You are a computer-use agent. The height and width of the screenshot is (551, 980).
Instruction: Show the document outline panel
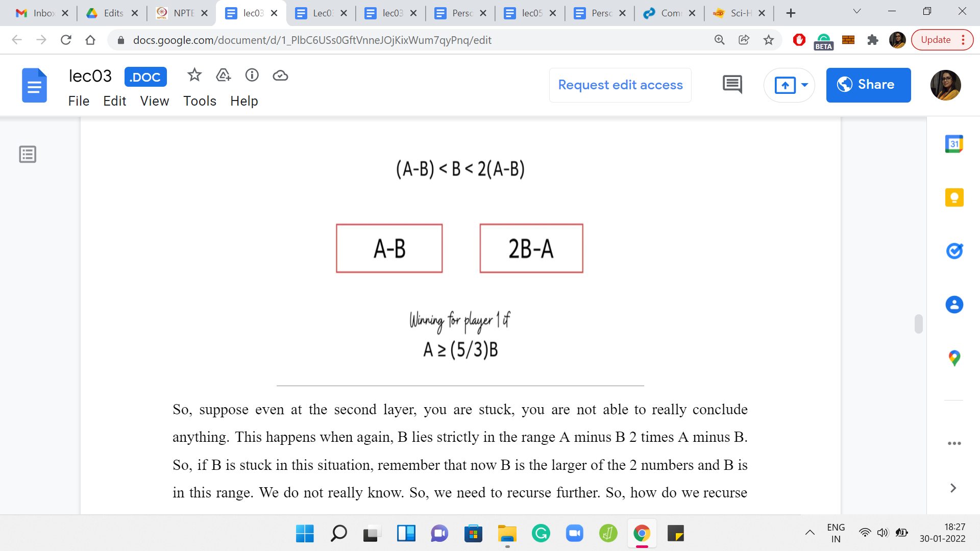tap(28, 154)
